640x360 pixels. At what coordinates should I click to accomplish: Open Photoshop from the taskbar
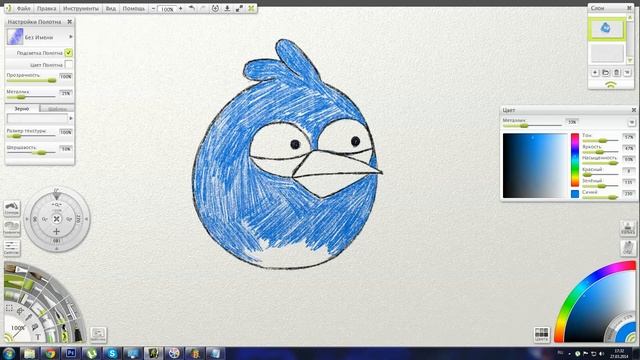coord(71,353)
